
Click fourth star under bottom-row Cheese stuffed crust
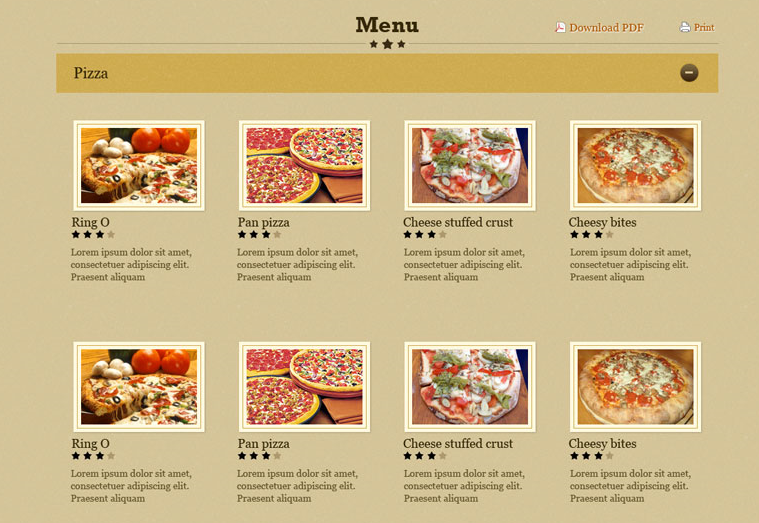pyautogui.click(x=442, y=456)
